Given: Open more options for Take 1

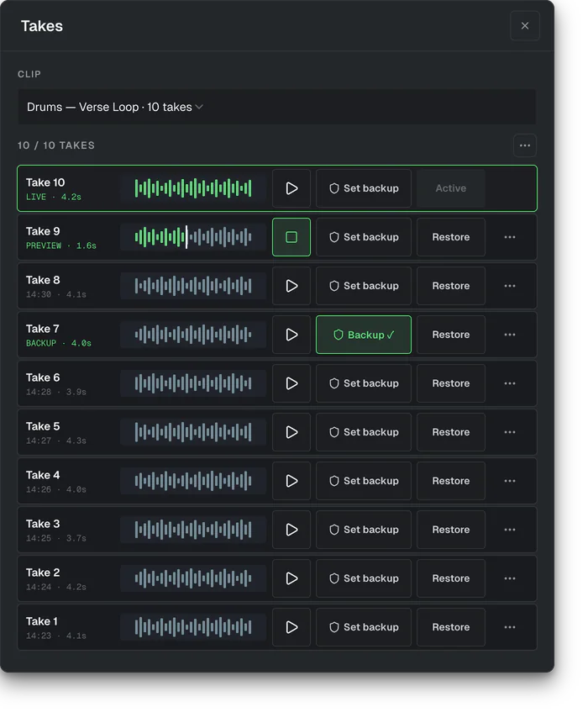Looking at the screenshot, I should [510, 627].
